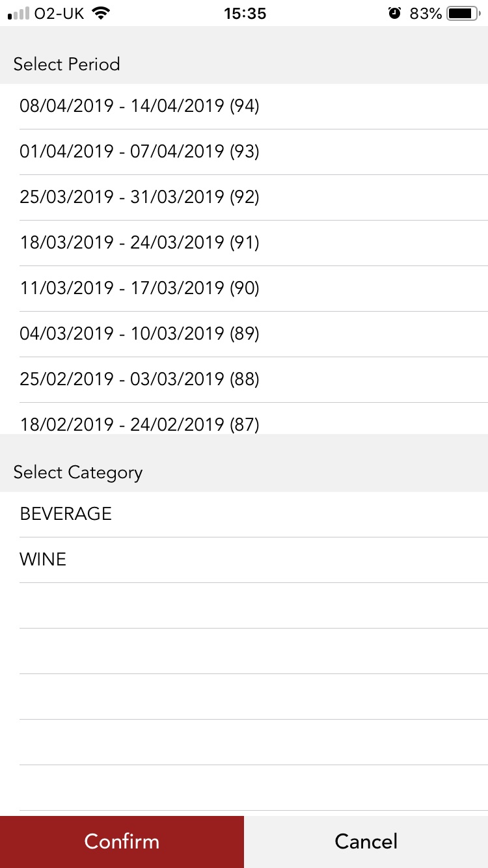Choose the WINE category
Screen dimensions: 488x868
(x=43, y=560)
